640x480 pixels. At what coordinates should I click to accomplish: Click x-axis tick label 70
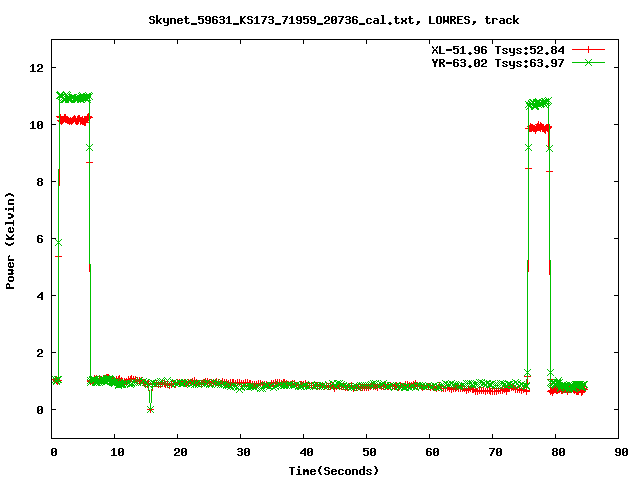(495, 452)
